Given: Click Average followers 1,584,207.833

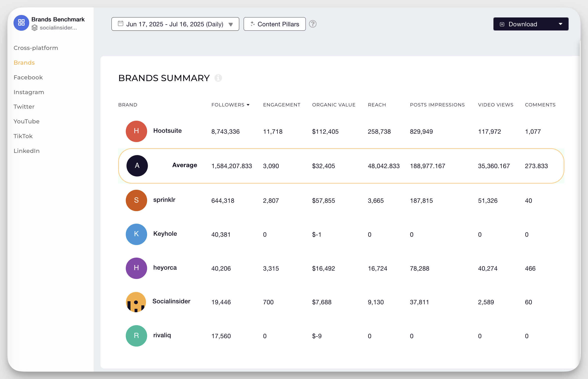Looking at the screenshot, I should click(231, 166).
